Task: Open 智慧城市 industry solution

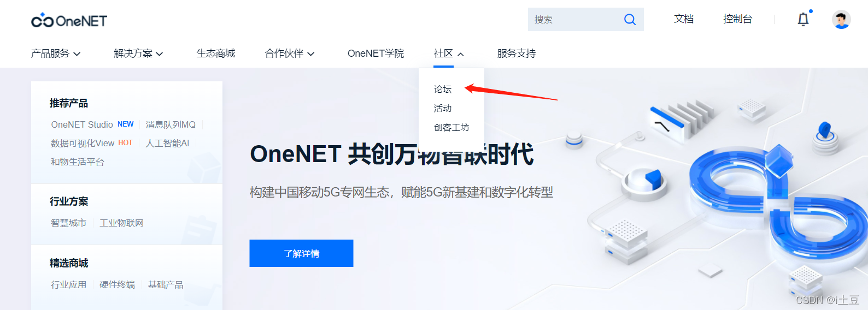Action: [69, 223]
